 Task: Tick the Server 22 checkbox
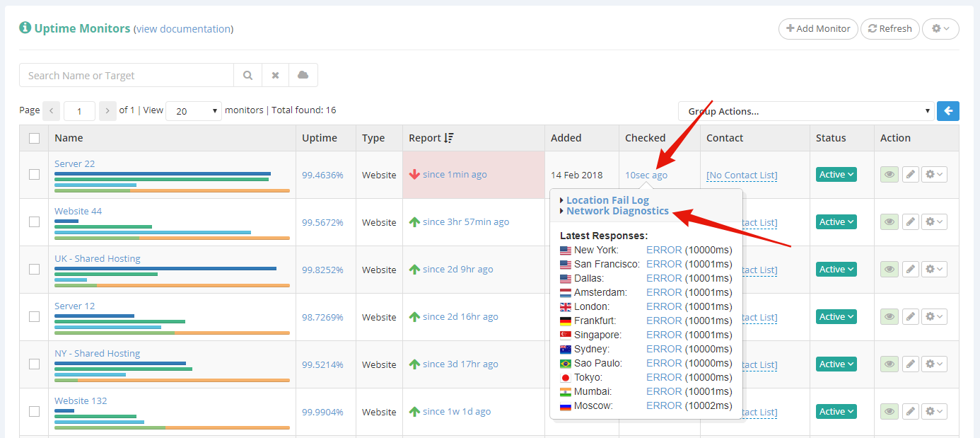point(34,175)
